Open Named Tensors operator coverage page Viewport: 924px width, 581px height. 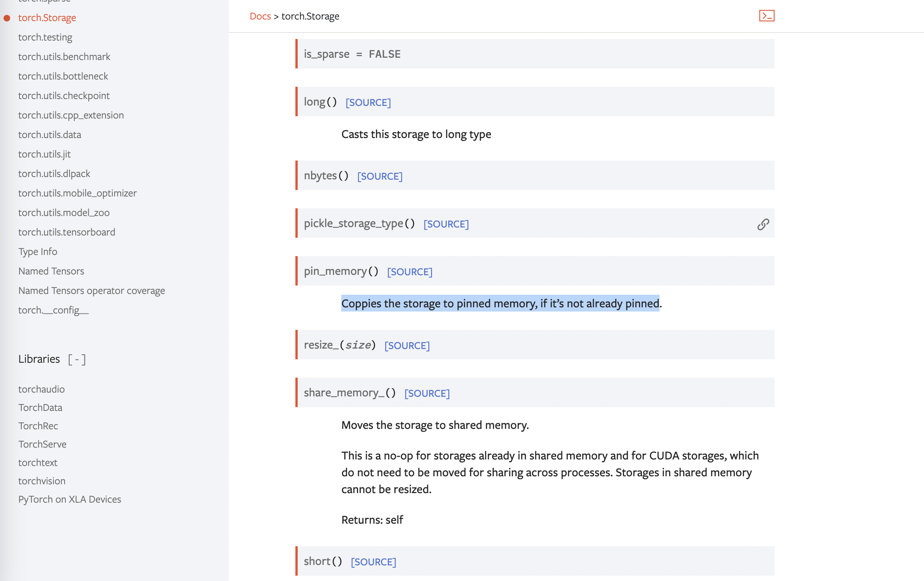(x=91, y=290)
